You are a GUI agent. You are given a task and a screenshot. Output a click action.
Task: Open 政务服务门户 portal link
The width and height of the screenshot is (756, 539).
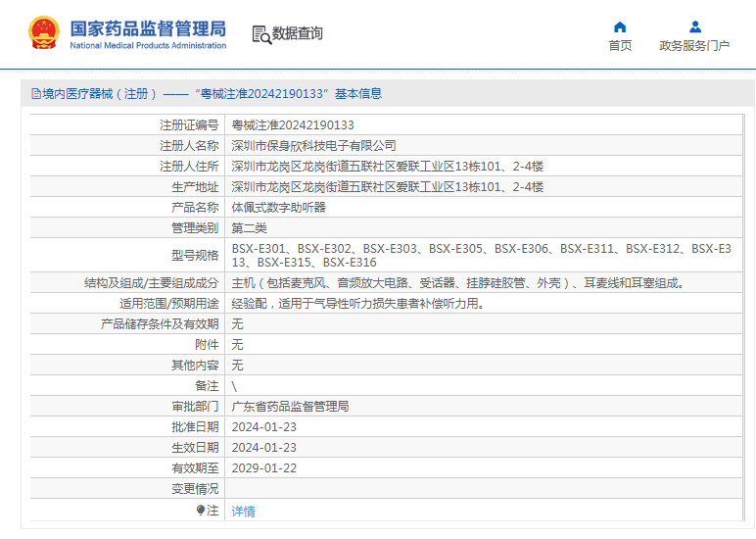click(x=694, y=46)
